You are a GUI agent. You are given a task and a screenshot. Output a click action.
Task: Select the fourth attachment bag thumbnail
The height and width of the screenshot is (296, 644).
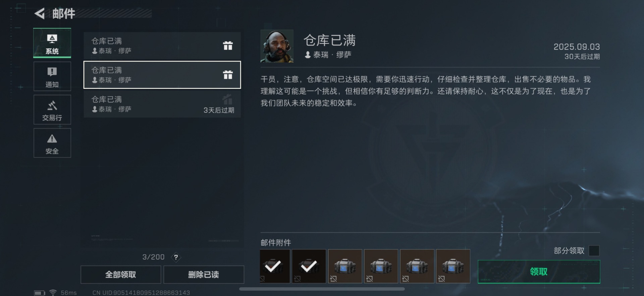pyautogui.click(x=381, y=266)
